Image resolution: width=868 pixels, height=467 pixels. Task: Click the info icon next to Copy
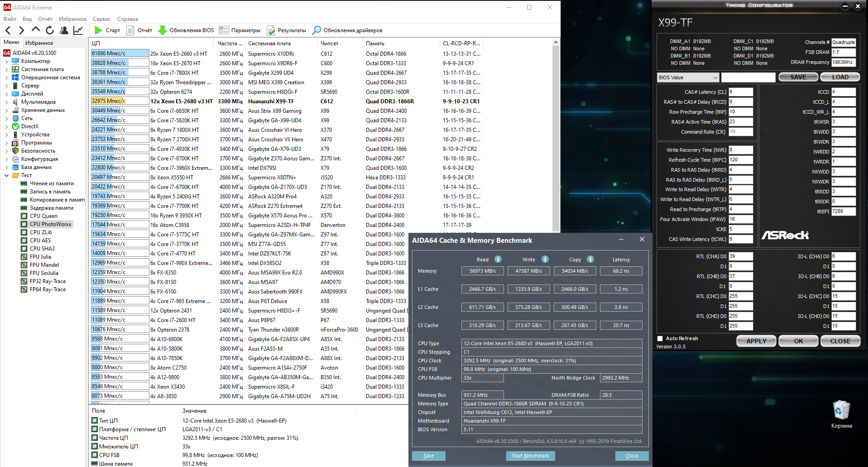[x=590, y=259]
